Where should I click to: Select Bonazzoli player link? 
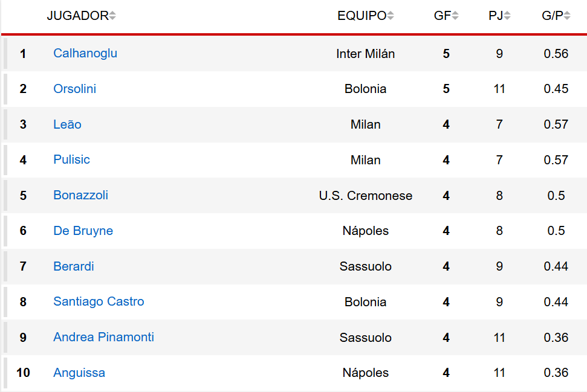(x=80, y=195)
